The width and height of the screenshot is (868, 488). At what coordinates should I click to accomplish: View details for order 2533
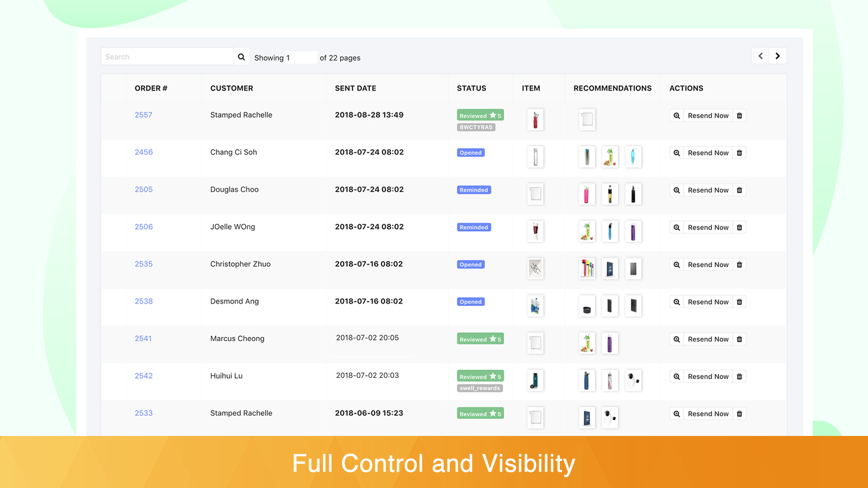pyautogui.click(x=676, y=414)
